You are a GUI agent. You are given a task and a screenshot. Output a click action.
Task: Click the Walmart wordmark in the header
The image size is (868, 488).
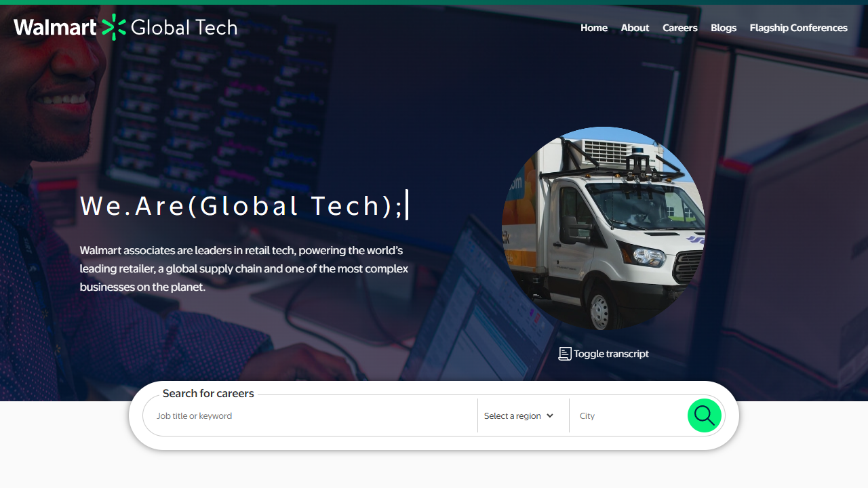[x=56, y=27]
